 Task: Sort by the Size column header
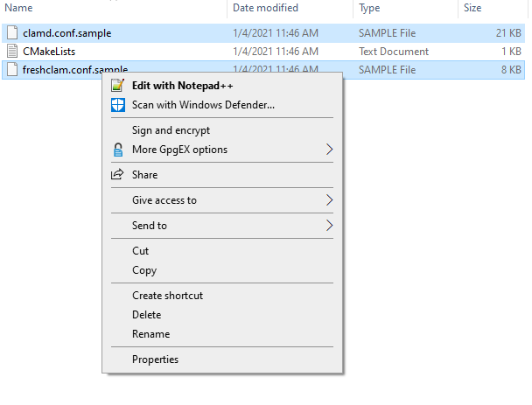[472, 8]
